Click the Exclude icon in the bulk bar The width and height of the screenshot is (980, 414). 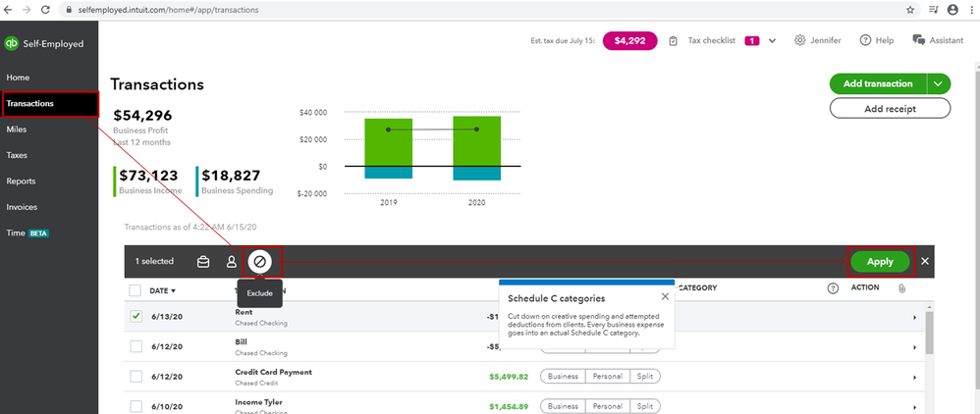click(x=259, y=261)
